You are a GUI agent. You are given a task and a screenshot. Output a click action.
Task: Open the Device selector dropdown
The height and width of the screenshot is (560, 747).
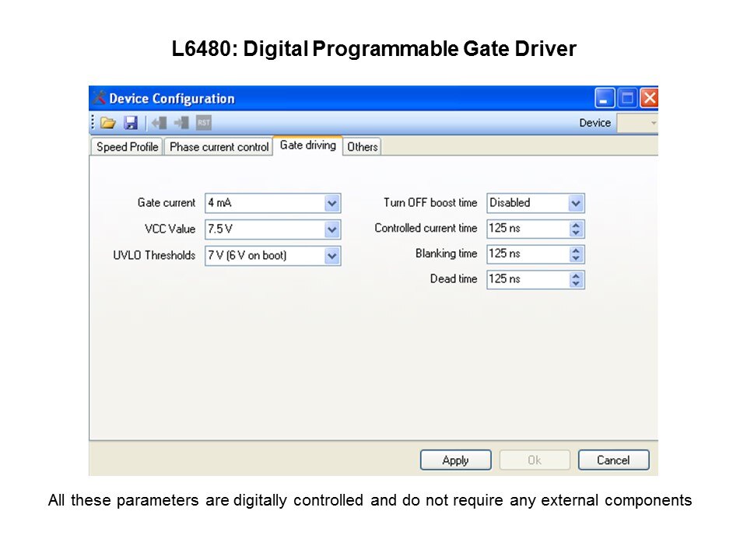pyautogui.click(x=652, y=123)
